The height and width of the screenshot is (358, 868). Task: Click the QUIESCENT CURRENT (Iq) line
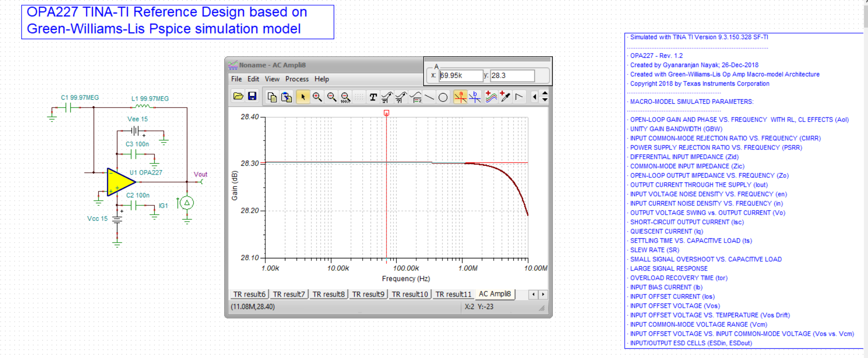click(667, 231)
